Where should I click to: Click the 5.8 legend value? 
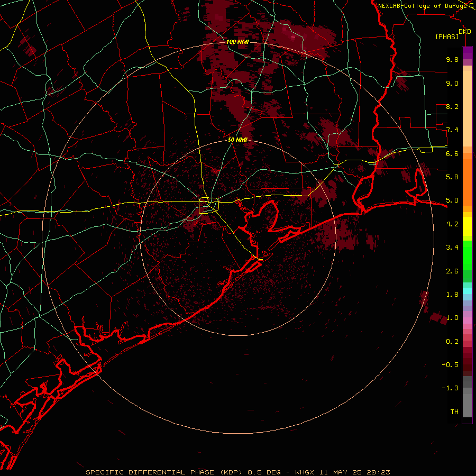(x=452, y=177)
